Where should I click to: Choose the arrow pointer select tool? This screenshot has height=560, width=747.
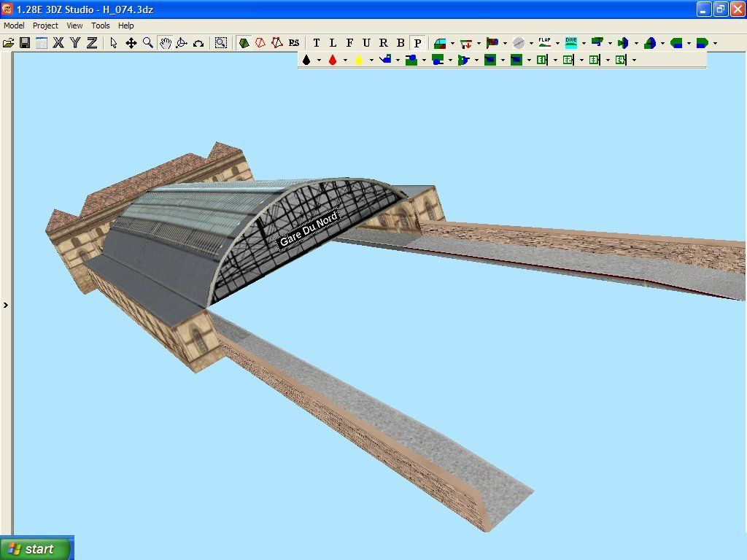point(113,43)
